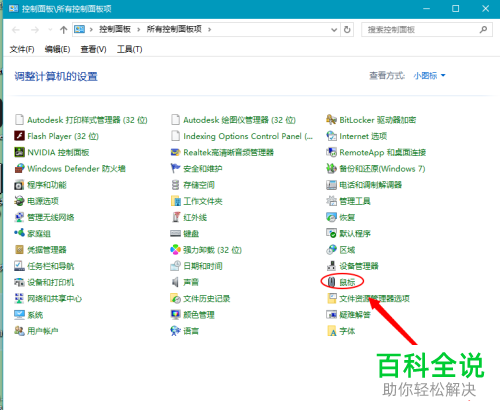Viewport: 500px width, 410px height.
Task: Click the 设备和打印机 icon
Action: (x=19, y=282)
